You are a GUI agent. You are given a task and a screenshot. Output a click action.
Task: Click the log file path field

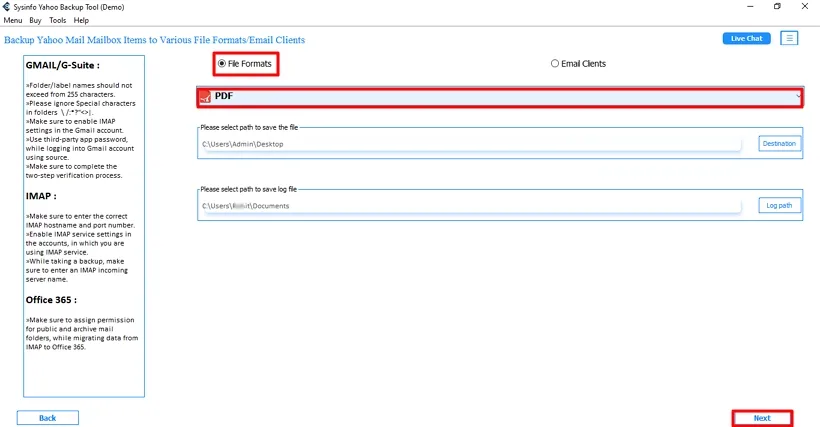(x=471, y=206)
